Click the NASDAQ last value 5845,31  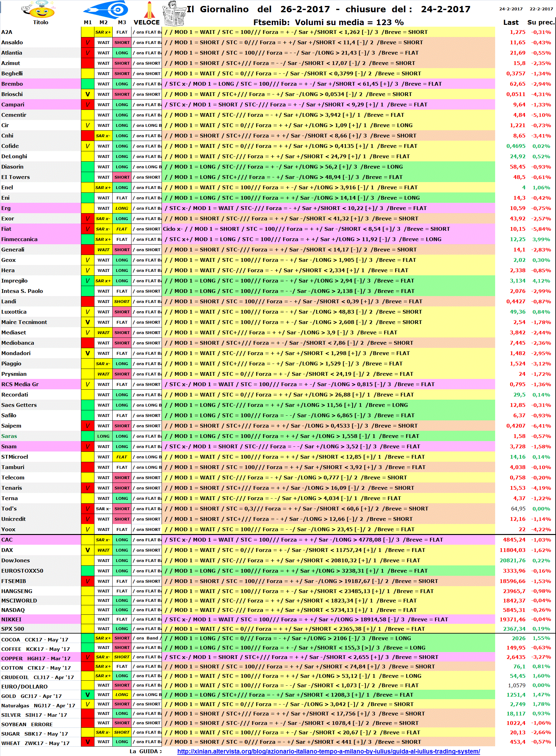coord(514,610)
